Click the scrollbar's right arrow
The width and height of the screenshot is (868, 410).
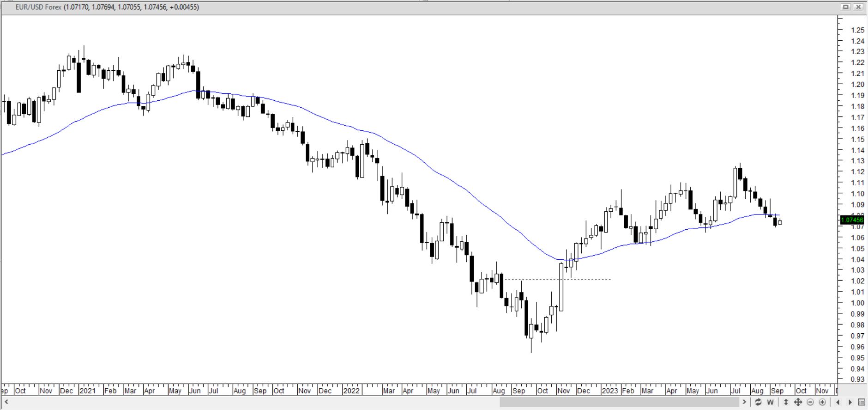coord(744,402)
